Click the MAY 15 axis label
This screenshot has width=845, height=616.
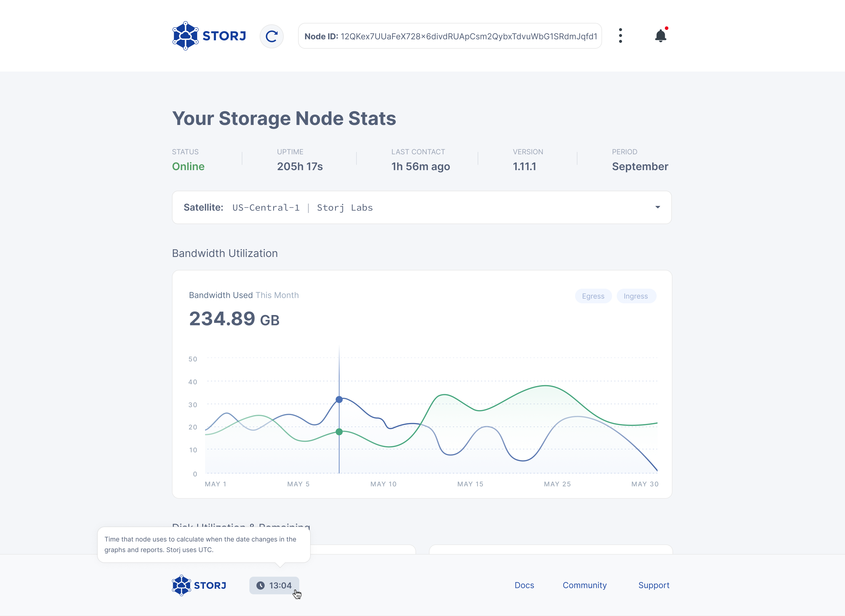click(470, 484)
